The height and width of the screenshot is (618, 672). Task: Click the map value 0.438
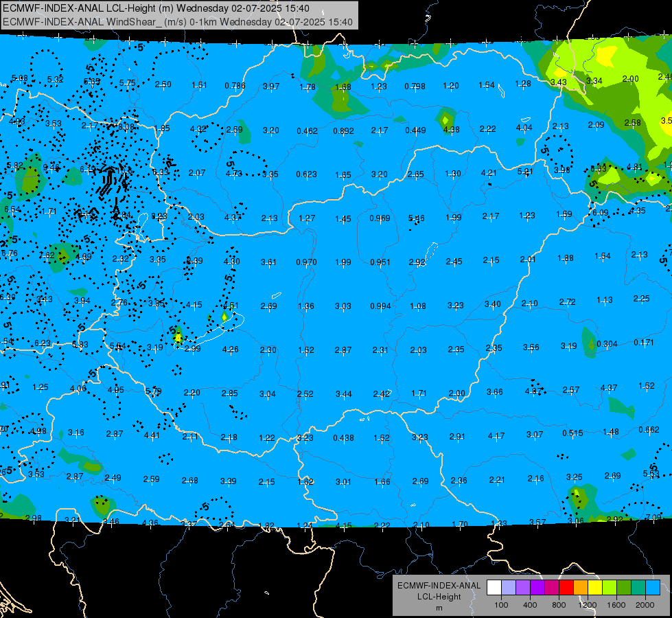click(343, 438)
